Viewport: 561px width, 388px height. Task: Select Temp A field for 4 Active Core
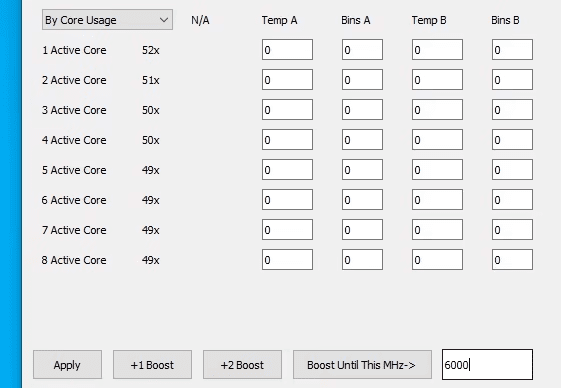click(287, 140)
